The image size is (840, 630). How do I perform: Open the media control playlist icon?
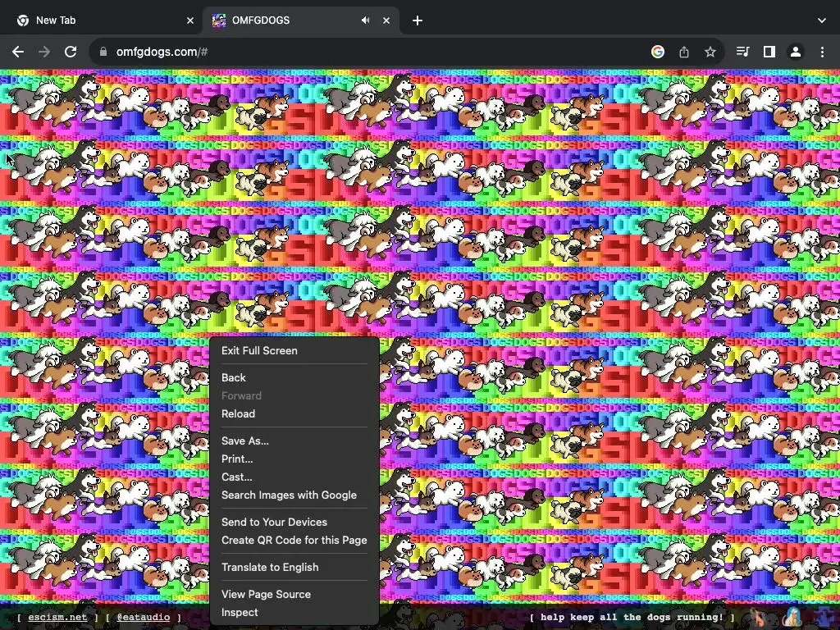742,52
